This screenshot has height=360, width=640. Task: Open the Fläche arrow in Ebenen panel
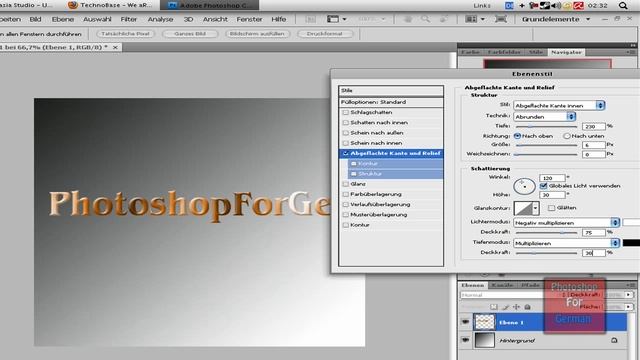click(x=629, y=307)
